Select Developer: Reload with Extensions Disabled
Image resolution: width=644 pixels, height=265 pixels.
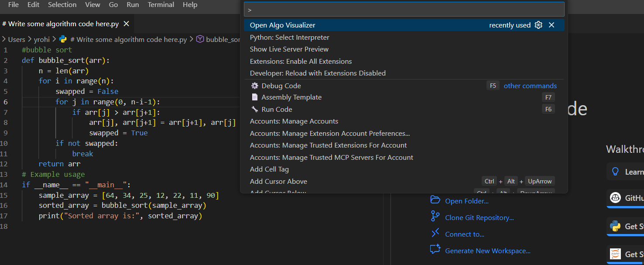(x=404, y=73)
